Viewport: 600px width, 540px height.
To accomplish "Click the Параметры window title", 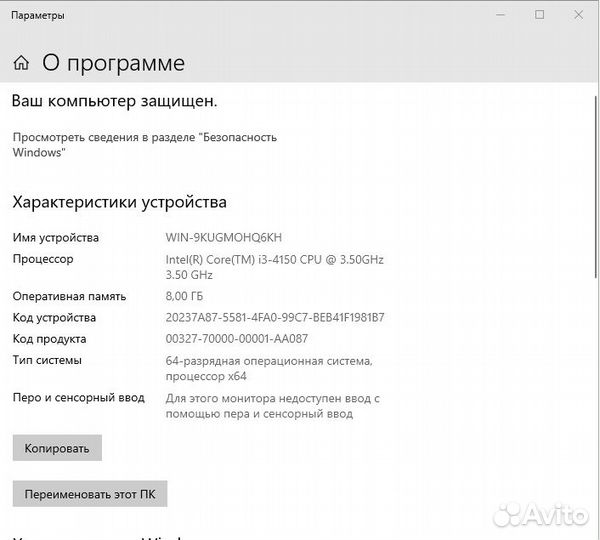I will tap(38, 16).
